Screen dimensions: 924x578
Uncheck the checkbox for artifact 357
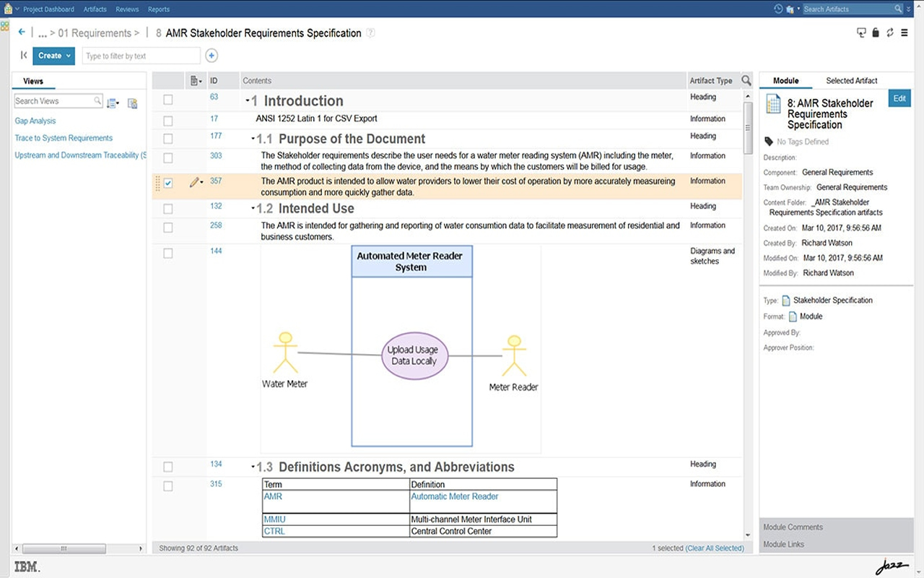[168, 184]
